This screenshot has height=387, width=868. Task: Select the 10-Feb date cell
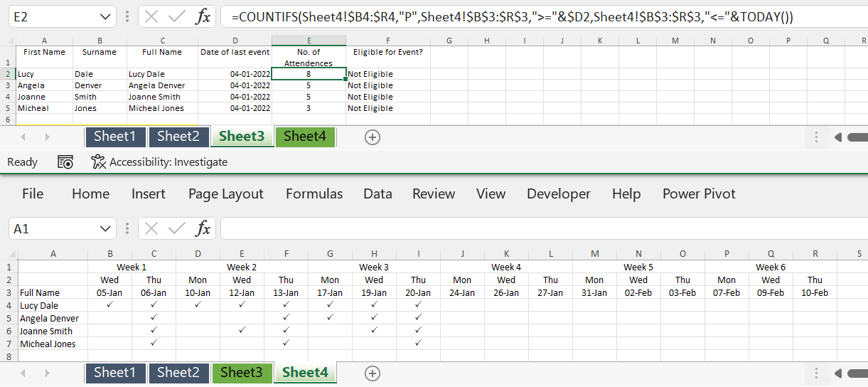(x=815, y=292)
